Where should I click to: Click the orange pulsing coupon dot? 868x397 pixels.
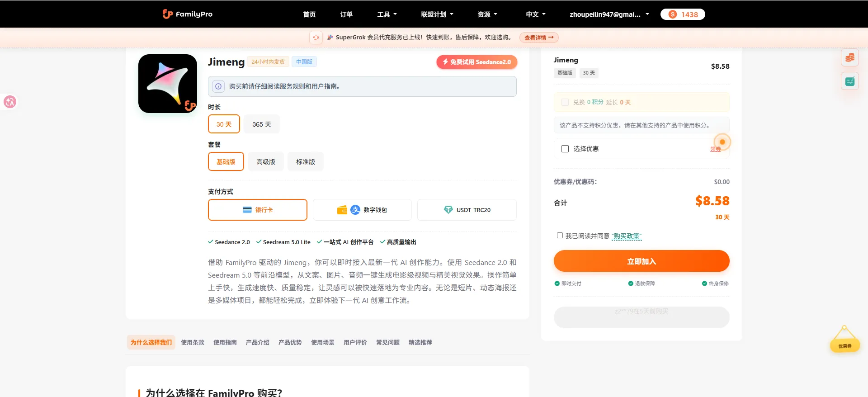722,142
